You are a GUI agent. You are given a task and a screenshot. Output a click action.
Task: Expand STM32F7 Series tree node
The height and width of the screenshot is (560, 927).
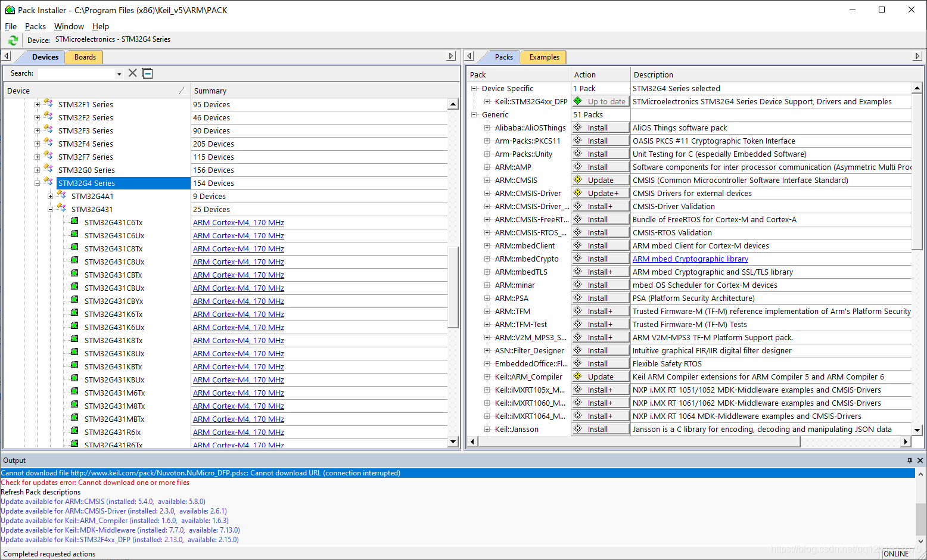[37, 157]
